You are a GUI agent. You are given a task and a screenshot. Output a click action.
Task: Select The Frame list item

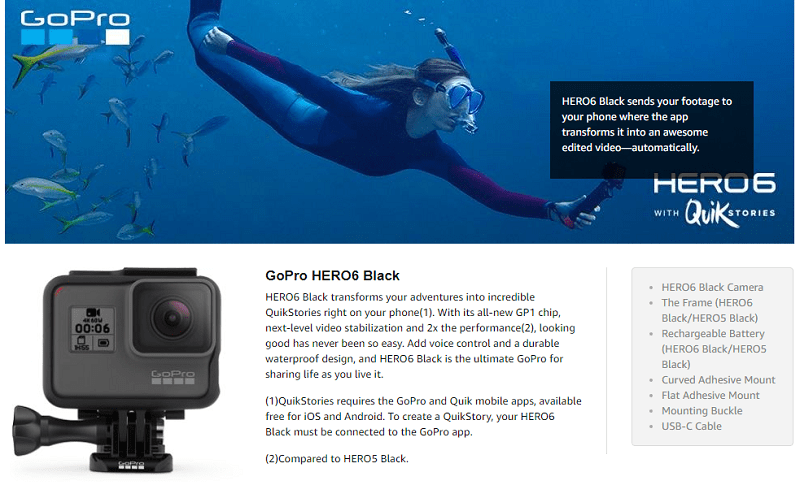click(710, 310)
